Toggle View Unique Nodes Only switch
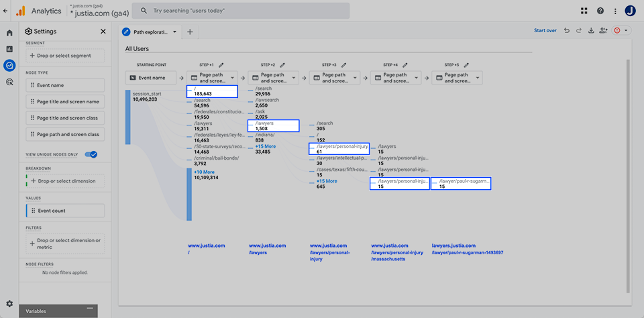Screen dimensions: 644x318 coord(91,154)
